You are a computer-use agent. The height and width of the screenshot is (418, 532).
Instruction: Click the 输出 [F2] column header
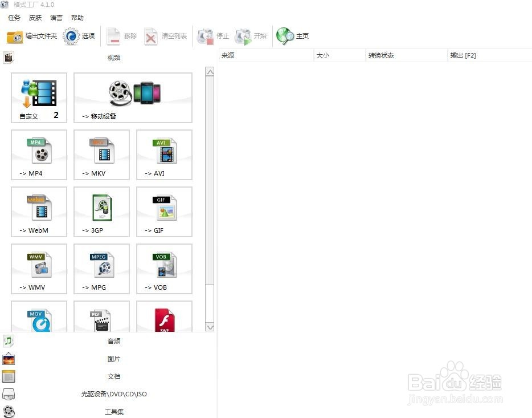pos(490,55)
